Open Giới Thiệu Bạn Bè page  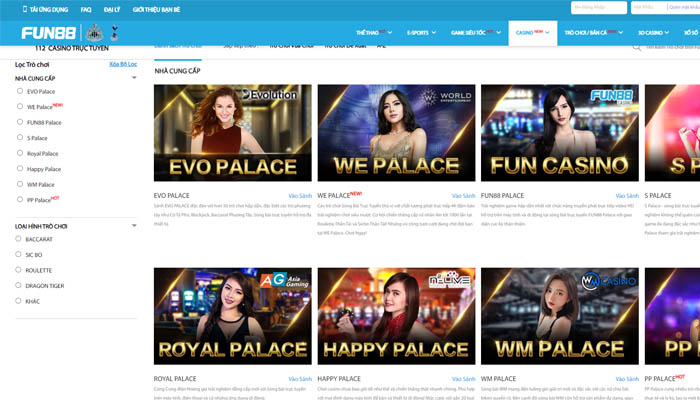click(x=156, y=9)
